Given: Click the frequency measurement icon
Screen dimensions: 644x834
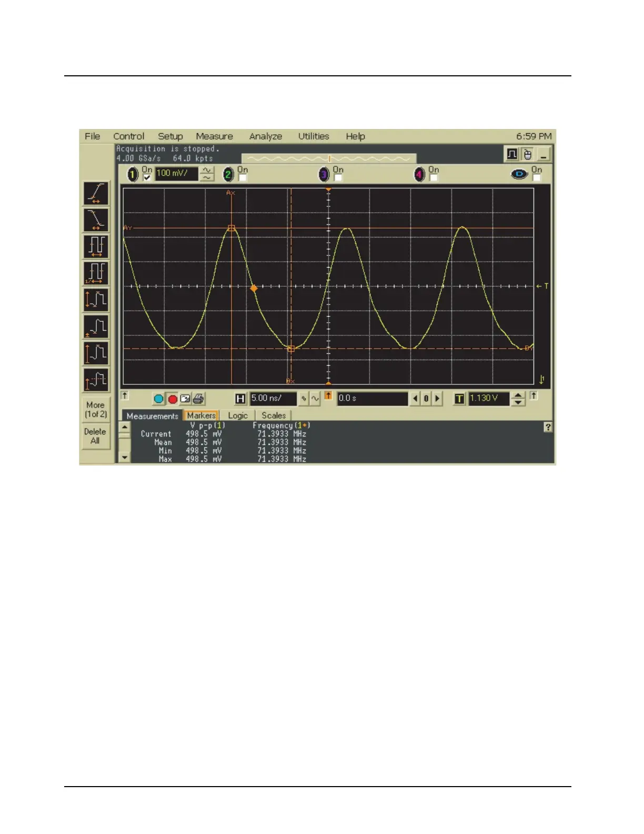Looking at the screenshot, I should click(96, 273).
